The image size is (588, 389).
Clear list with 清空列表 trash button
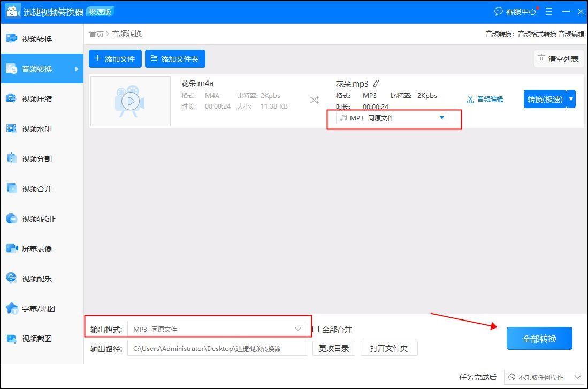[x=559, y=59]
